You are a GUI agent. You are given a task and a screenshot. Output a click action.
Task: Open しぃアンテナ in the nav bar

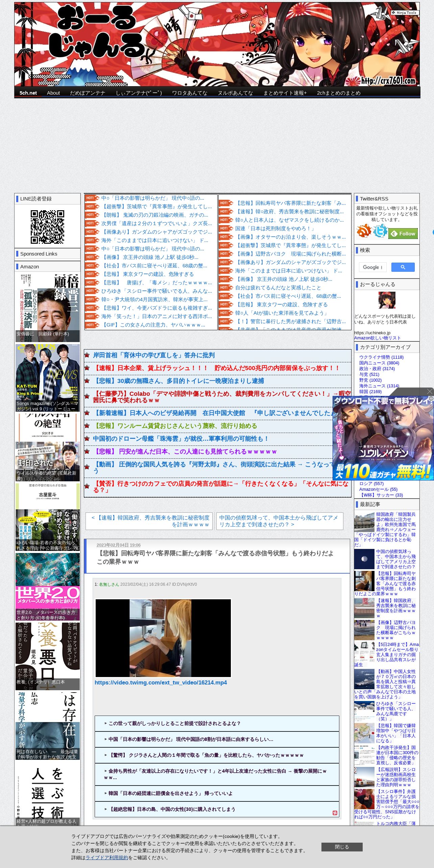tap(139, 93)
